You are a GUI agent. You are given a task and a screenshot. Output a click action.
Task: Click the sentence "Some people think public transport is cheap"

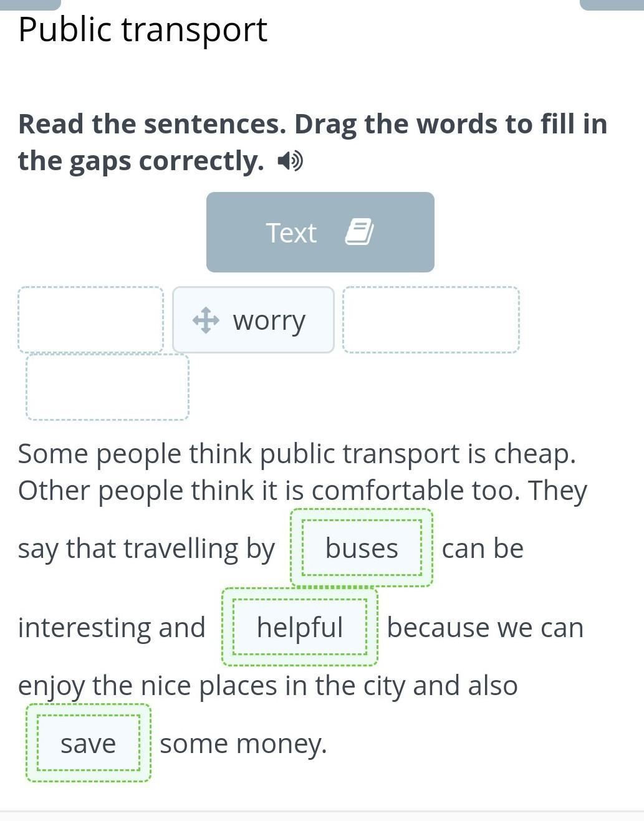296,453
